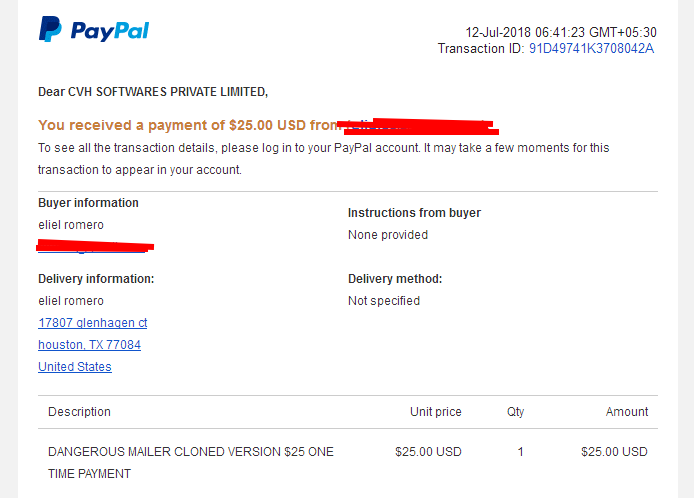Click the Buyer information heading
Screen dimensions: 694x498
(x=88, y=203)
